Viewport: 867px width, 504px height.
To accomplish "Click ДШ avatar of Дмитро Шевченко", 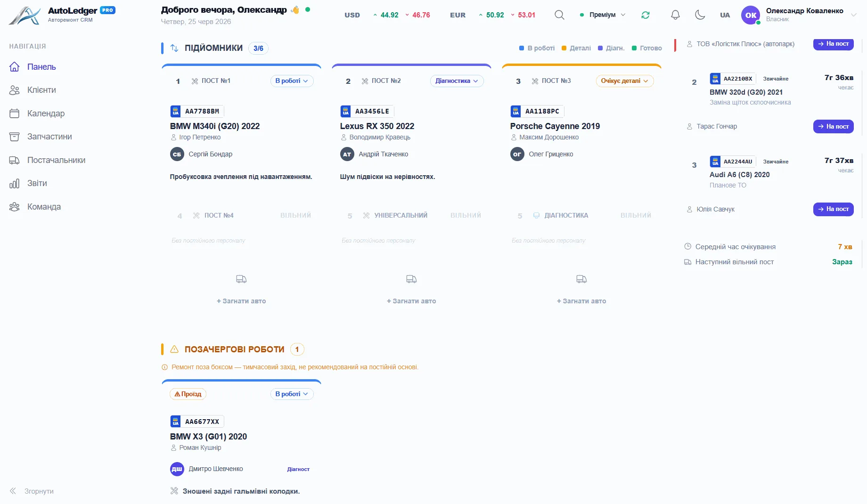I will (177, 469).
